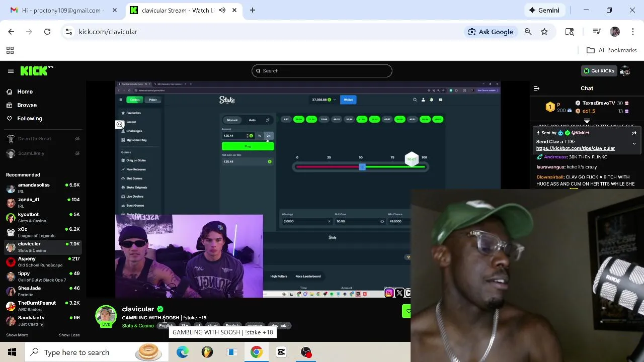Open recommended channel kyootbot
Viewport: 644px width, 362px height.
pyautogui.click(x=43, y=217)
